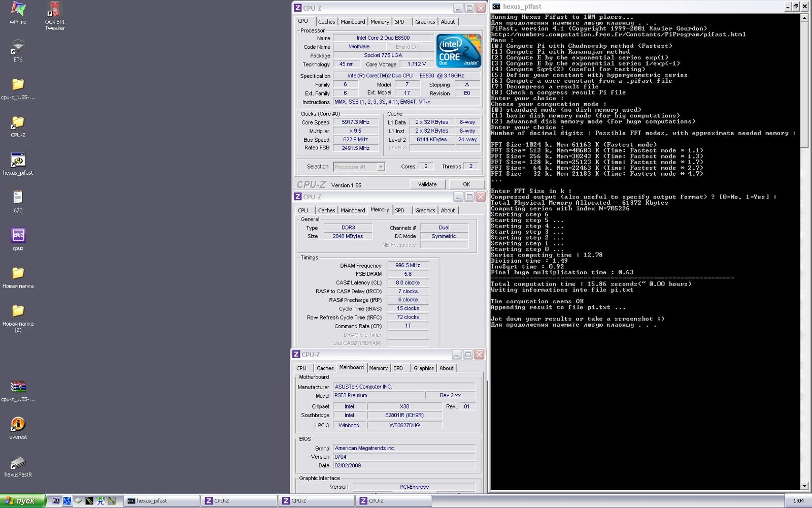Image resolution: width=812 pixels, height=508 pixels.
Task: Open SPD tab in the CPU-Z Motherboard window
Action: click(x=398, y=368)
